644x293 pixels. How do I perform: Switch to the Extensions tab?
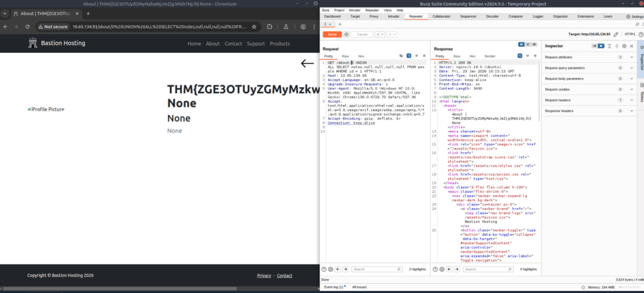[x=586, y=16]
